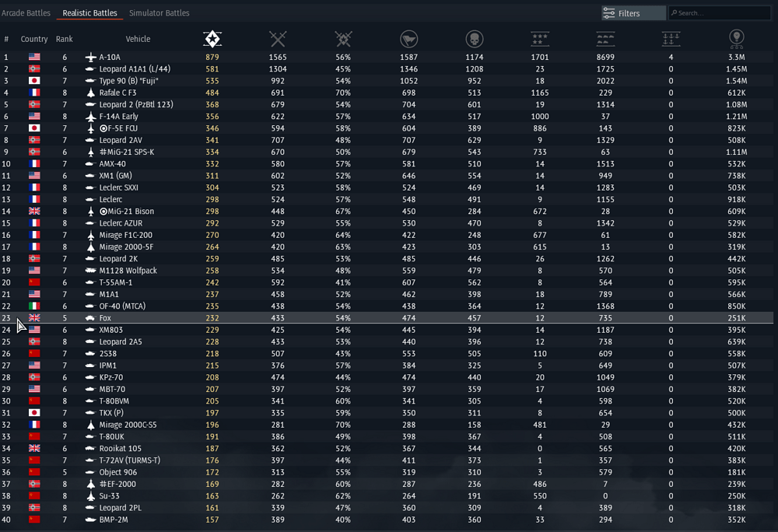778x532 pixels.
Task: Click the flag emblem column header
Action: tap(408, 39)
